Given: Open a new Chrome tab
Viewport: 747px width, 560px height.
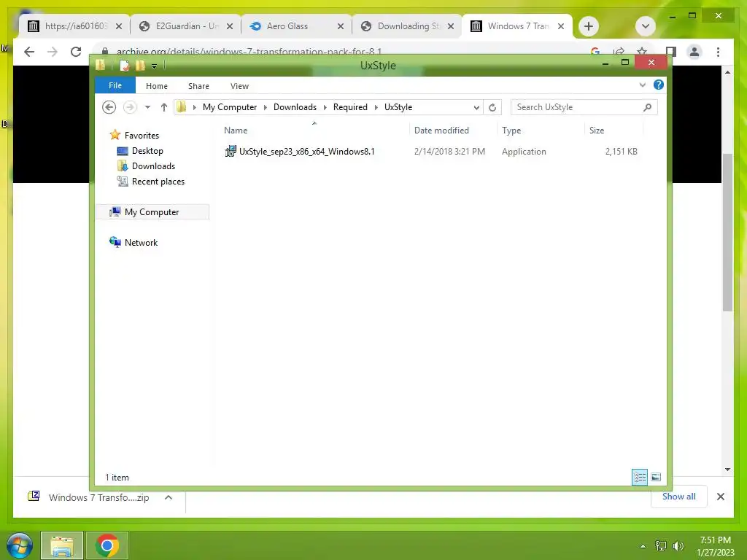Looking at the screenshot, I should tap(589, 26).
